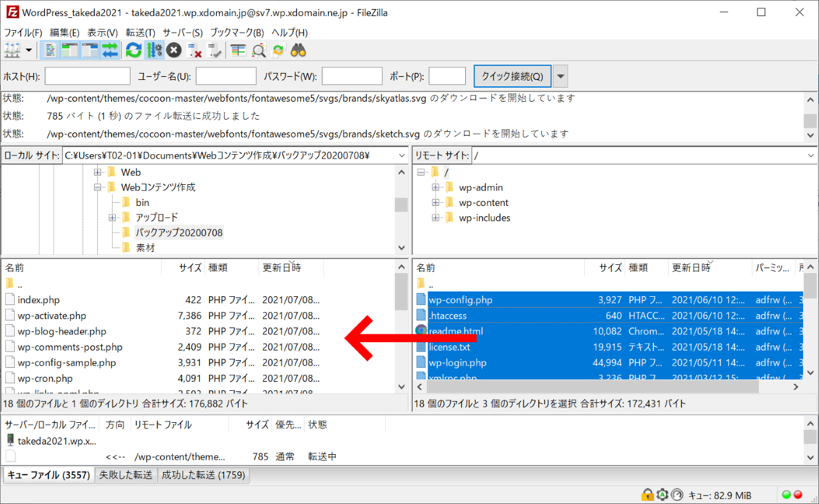Open the Site Manager dropdown arrow
This screenshot has width=819, height=504.
click(x=29, y=50)
